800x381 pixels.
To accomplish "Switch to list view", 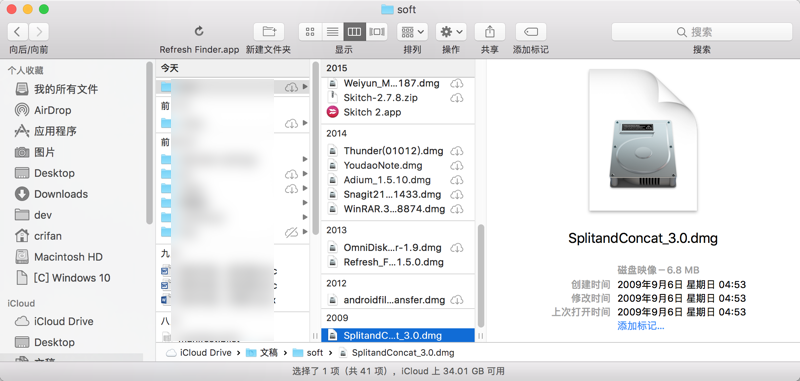I will click(x=332, y=32).
